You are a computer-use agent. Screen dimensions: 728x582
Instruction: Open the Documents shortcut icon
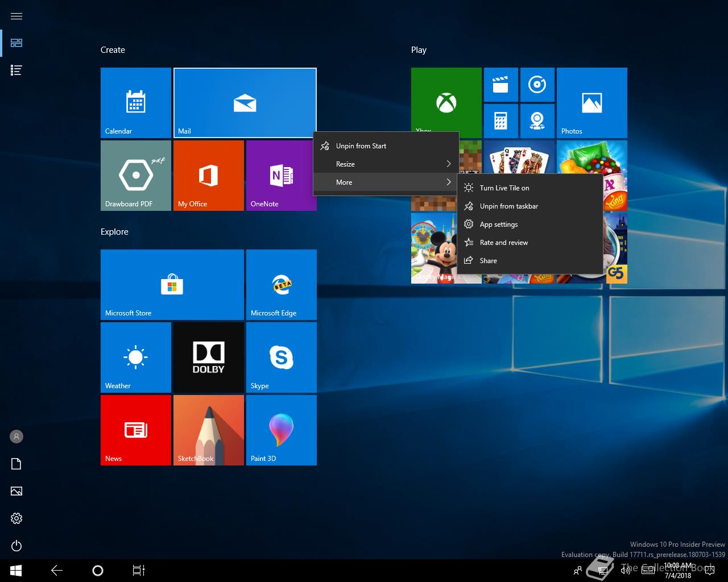(x=16, y=464)
